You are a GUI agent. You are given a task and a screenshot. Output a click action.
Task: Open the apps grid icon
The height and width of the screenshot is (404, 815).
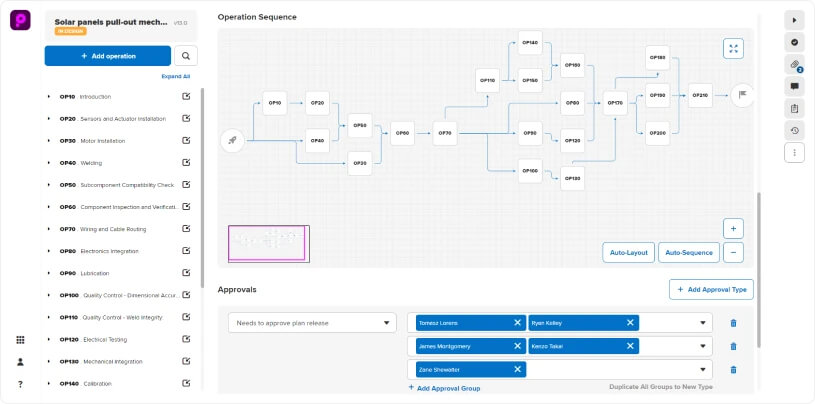point(20,340)
